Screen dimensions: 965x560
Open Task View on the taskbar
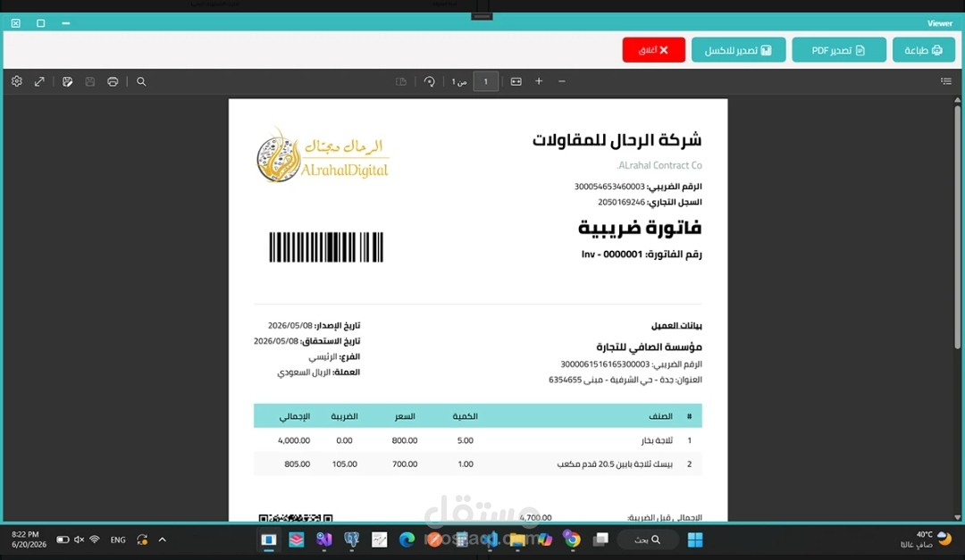600,539
